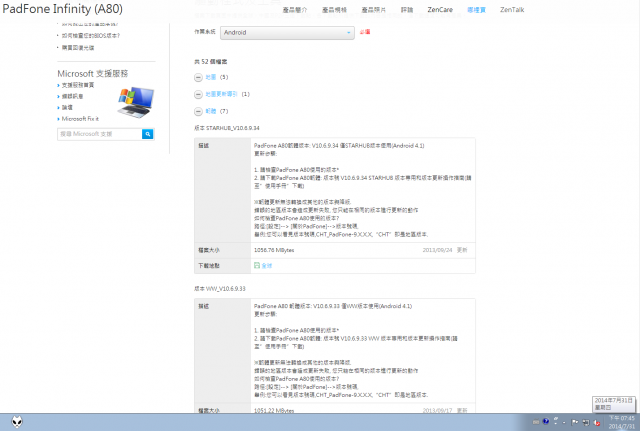
Task: Click the 更新 link next to 2013/09/24
Action: coord(462,250)
